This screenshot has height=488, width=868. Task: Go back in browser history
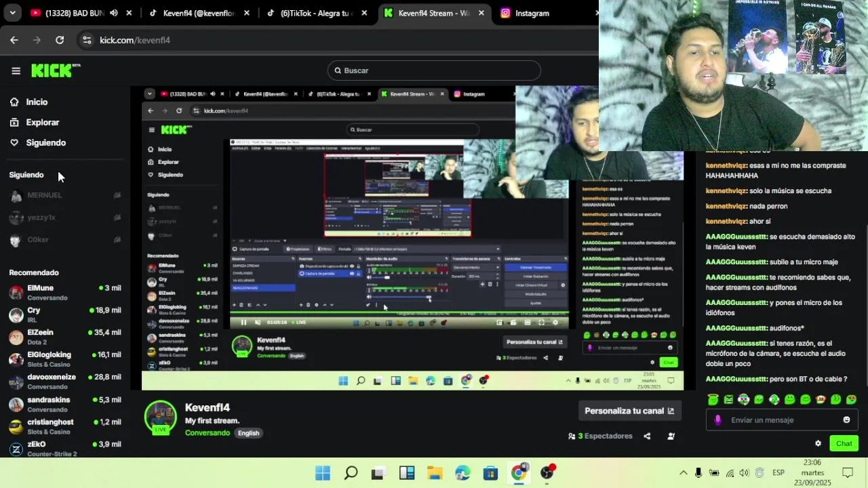coord(14,40)
